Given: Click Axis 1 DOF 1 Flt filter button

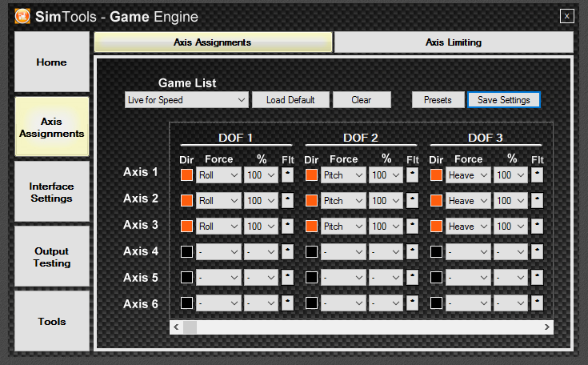Looking at the screenshot, I should [288, 174].
